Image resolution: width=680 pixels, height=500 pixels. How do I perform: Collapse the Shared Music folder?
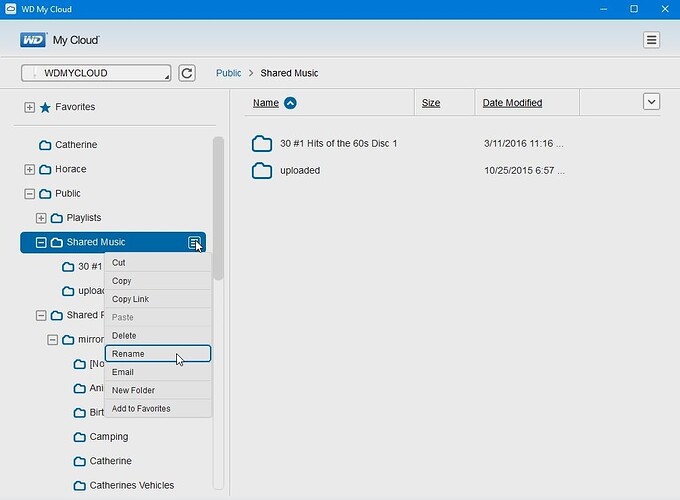41,242
